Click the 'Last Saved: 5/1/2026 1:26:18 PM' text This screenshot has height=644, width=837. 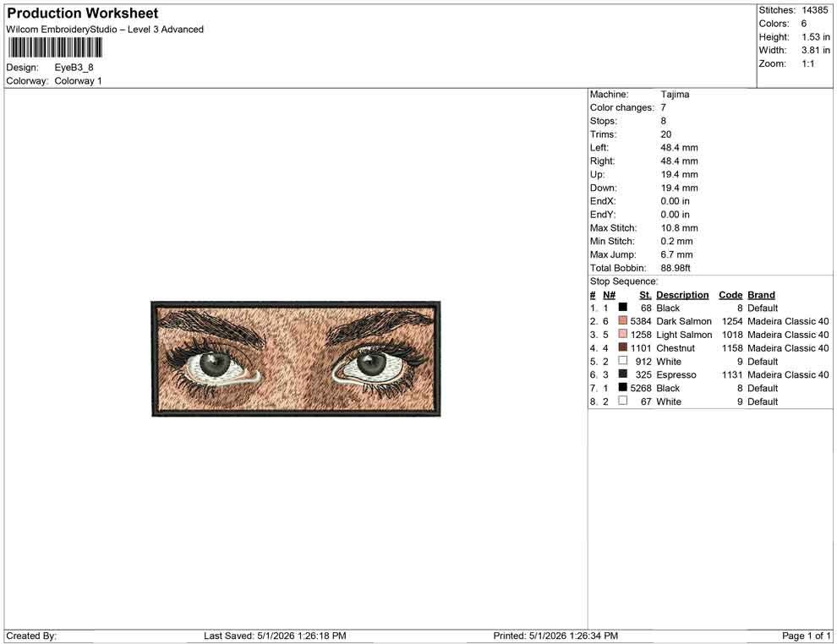coord(275,636)
